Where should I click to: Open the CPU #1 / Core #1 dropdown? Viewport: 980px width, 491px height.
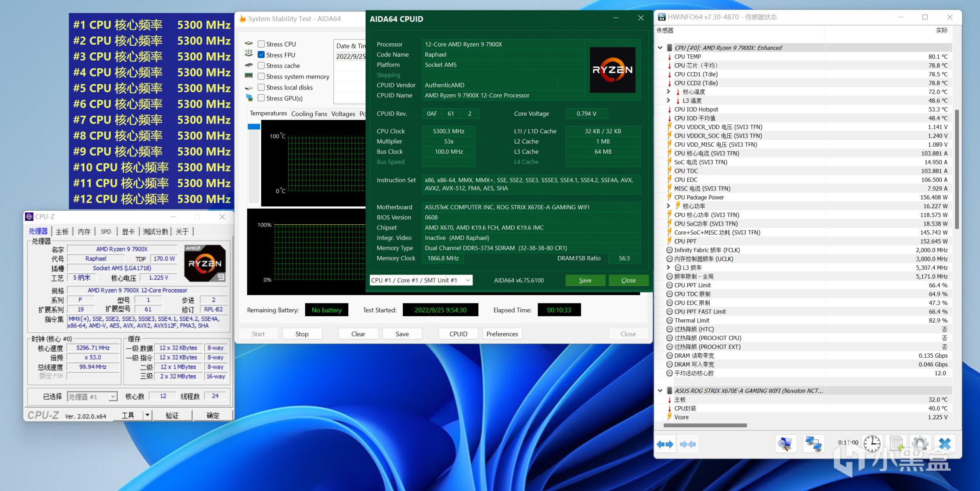[x=421, y=280]
